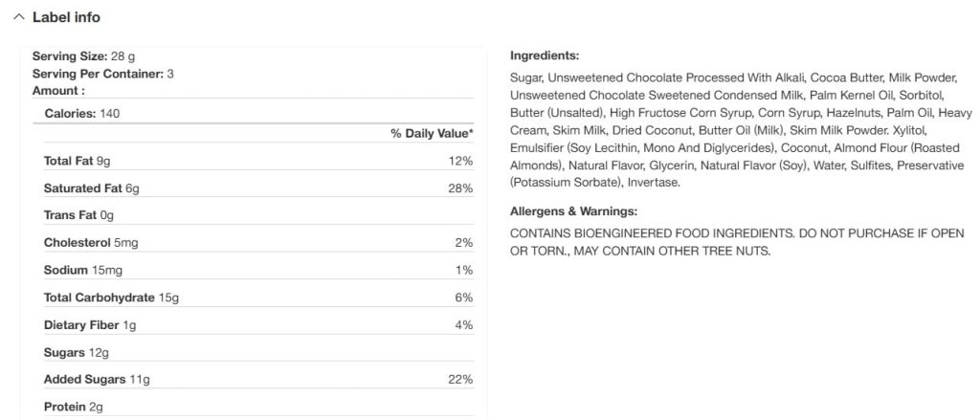Click the Ingredients heading
The image size is (980, 420).
pos(545,55)
